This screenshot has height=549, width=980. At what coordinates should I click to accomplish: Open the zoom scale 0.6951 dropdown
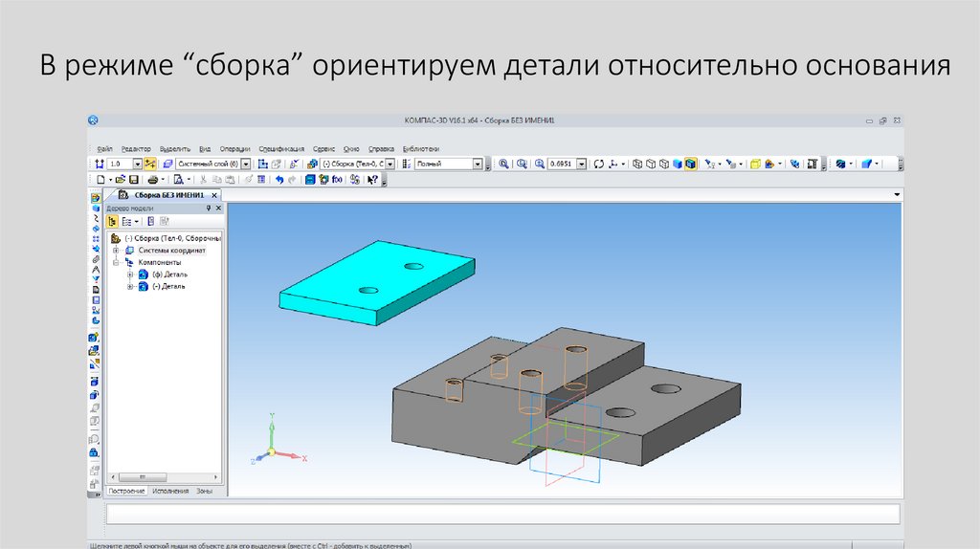click(584, 164)
